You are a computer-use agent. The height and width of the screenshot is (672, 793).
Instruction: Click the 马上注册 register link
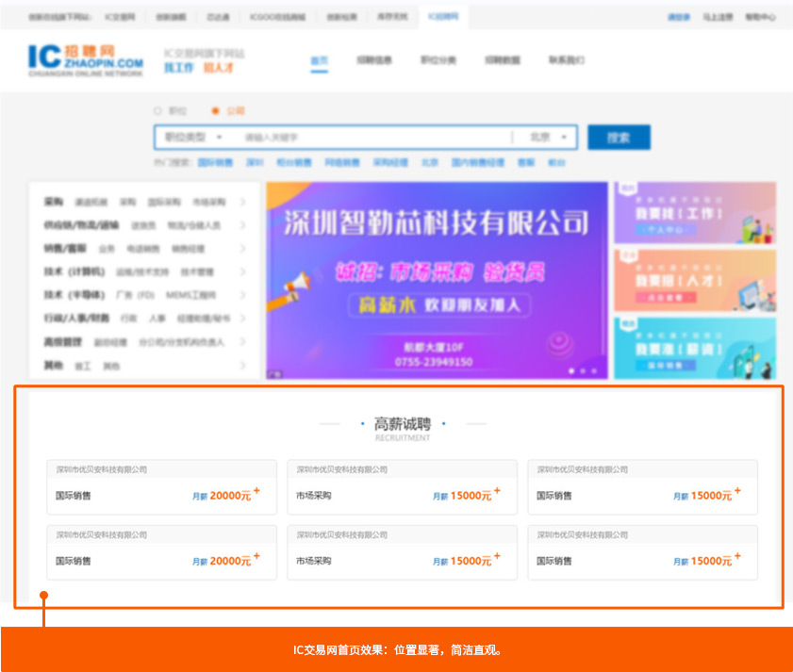[x=718, y=17]
